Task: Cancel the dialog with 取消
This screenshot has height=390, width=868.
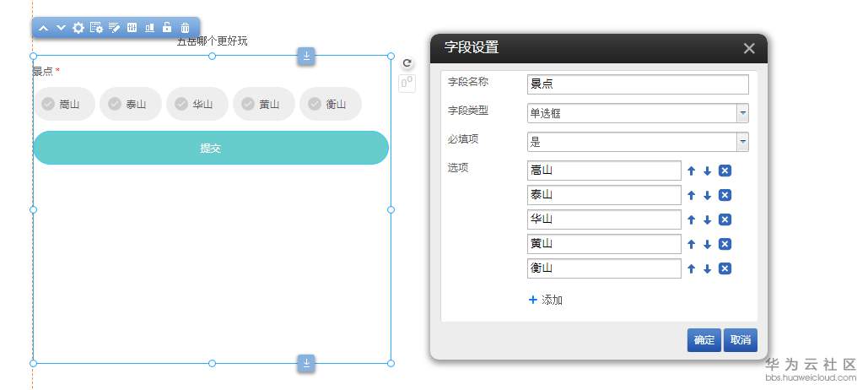Action: pyautogui.click(x=740, y=340)
